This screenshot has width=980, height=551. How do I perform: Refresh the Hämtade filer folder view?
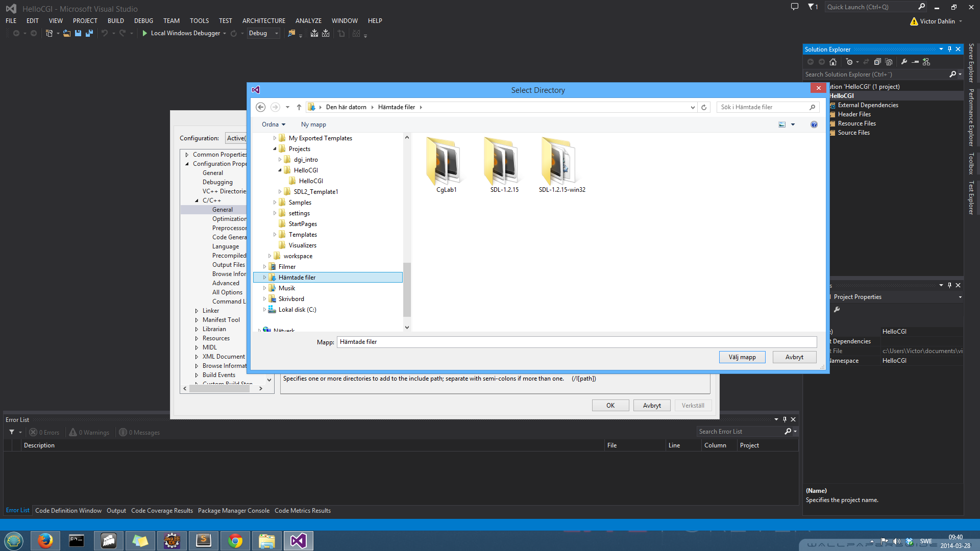pyautogui.click(x=704, y=107)
